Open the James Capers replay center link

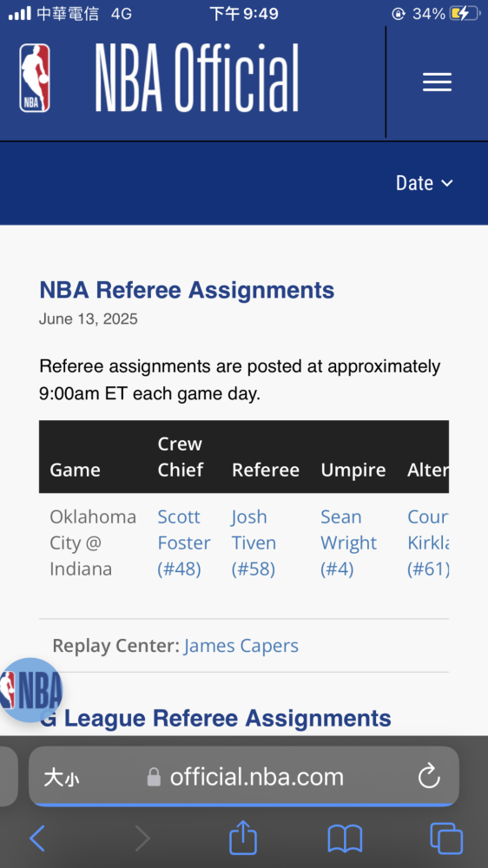pos(241,646)
